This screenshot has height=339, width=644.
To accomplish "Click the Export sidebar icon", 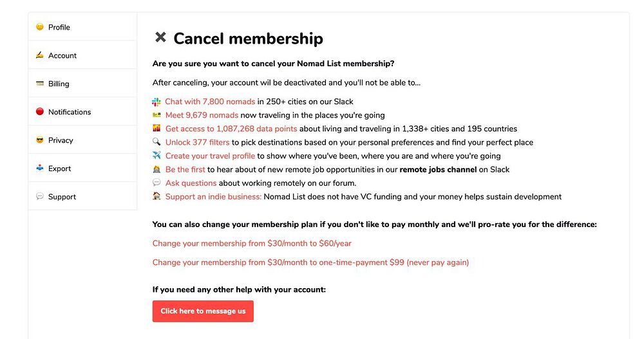I will 40,169.
